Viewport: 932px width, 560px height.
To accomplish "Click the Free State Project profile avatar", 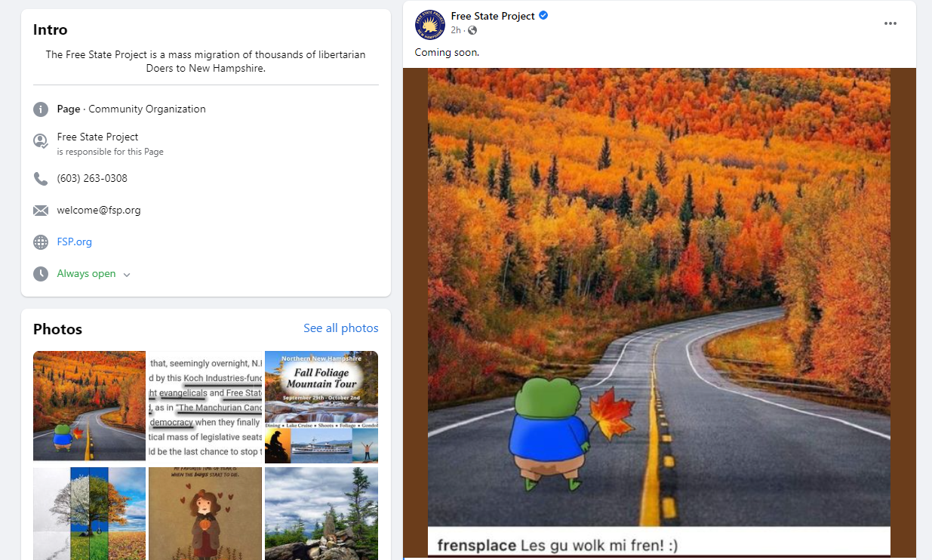I will pyautogui.click(x=429, y=23).
